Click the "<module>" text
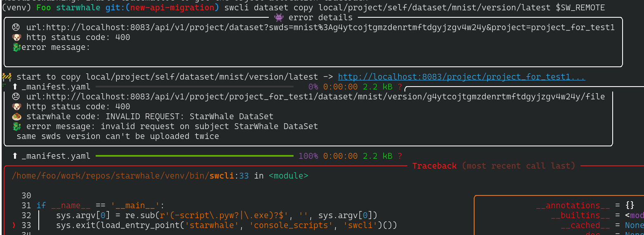 [288, 176]
